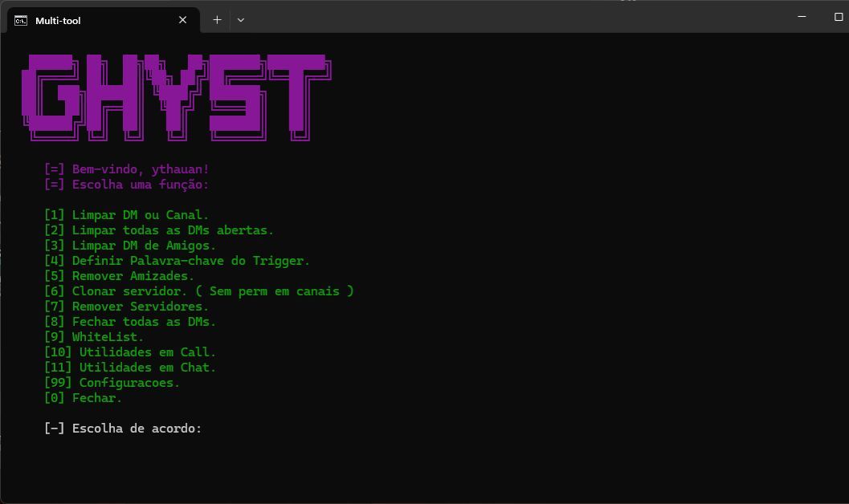
Task: Click the 'Bem-vindo, ythauan!' line
Action: pos(127,169)
